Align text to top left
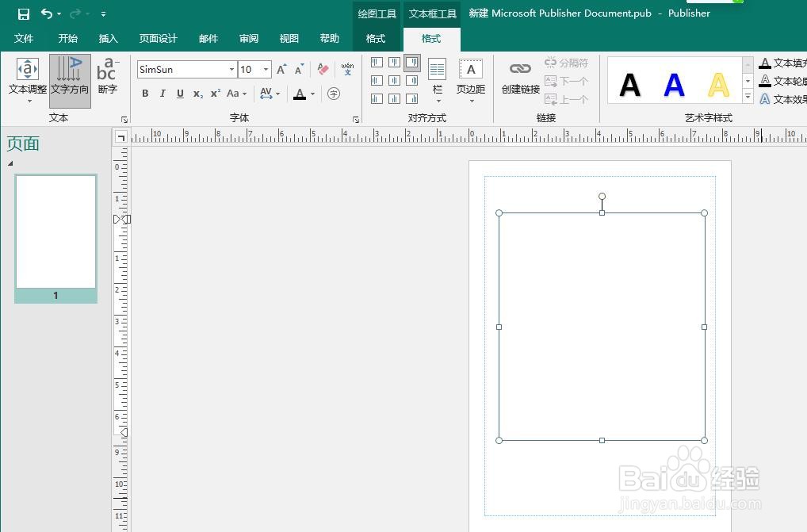Screen dimensions: 807x532 tap(377, 63)
